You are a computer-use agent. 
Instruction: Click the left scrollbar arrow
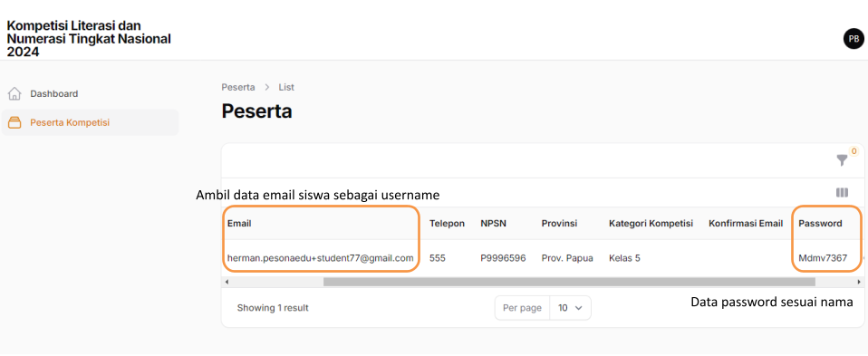226,282
